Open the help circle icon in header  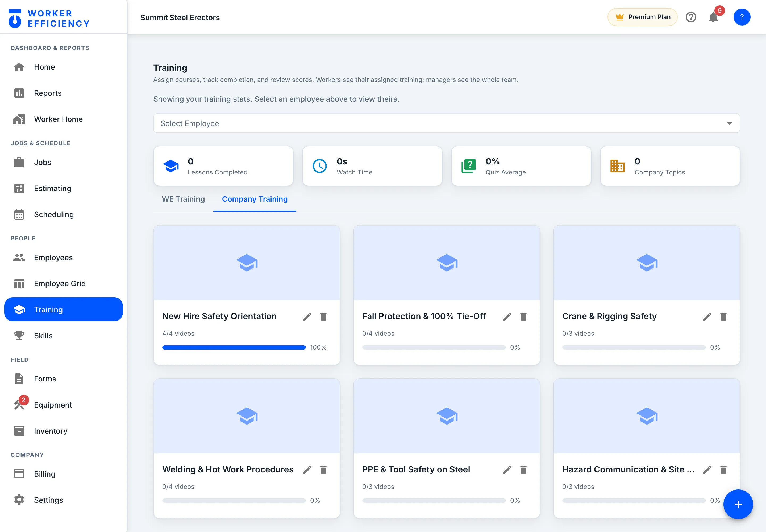click(691, 17)
